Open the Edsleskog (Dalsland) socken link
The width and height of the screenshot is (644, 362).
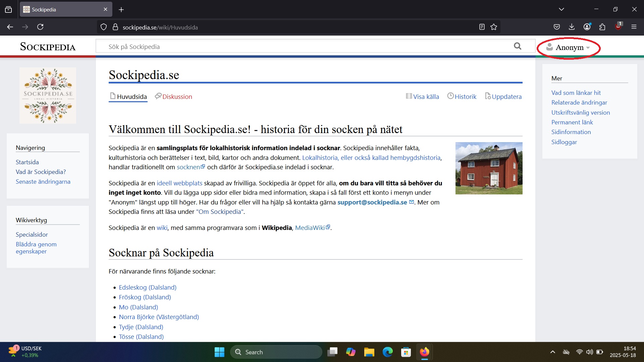coord(148,287)
